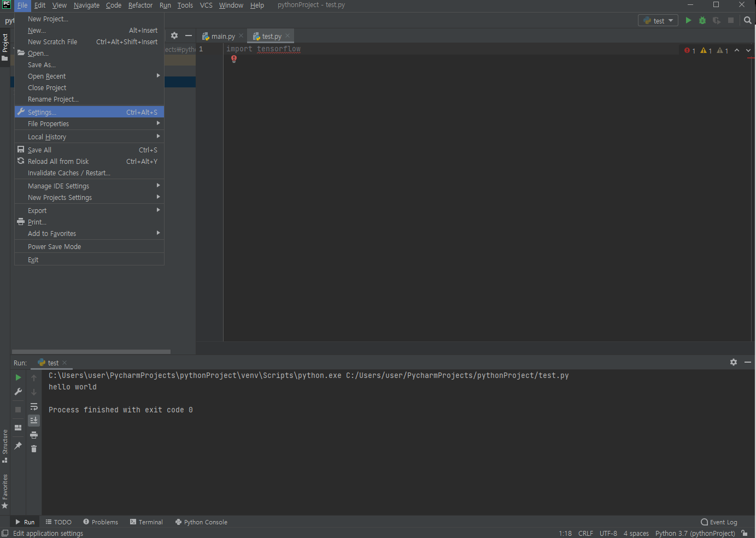
Task: Click CRLF line separator in status bar
Action: [x=585, y=534]
